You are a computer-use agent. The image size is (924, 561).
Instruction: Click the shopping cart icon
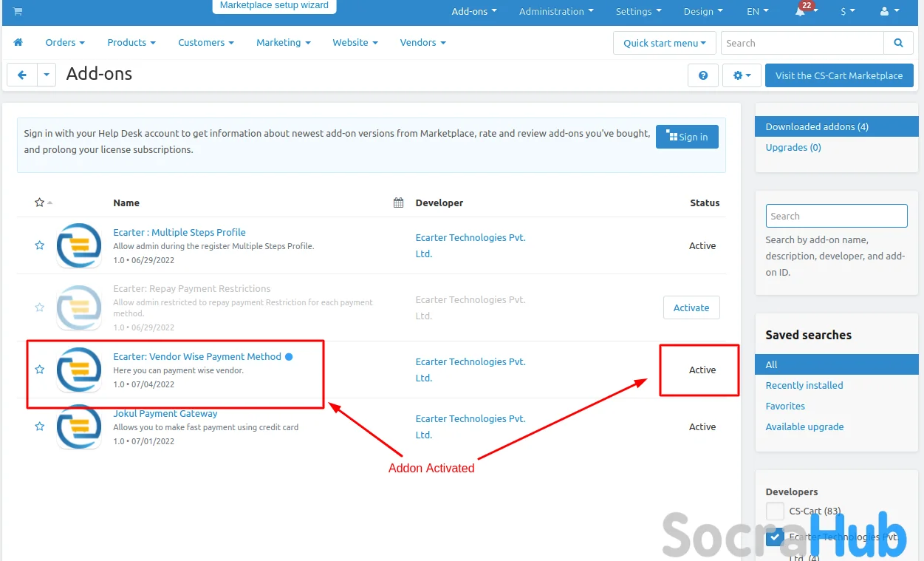pos(18,12)
